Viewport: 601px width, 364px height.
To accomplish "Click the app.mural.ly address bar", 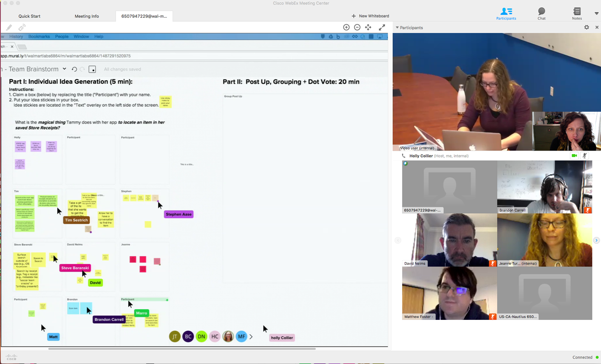I will [x=194, y=56].
